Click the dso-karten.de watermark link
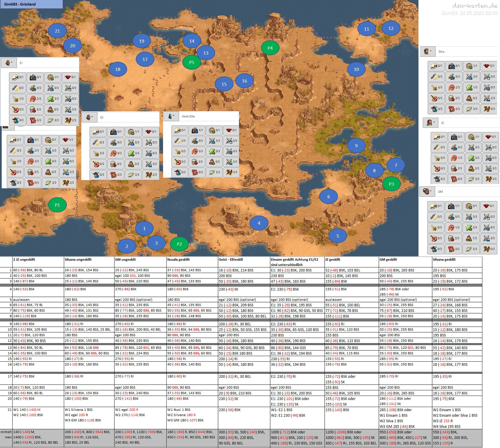This screenshot has width=500, height=448. pos(475,6)
